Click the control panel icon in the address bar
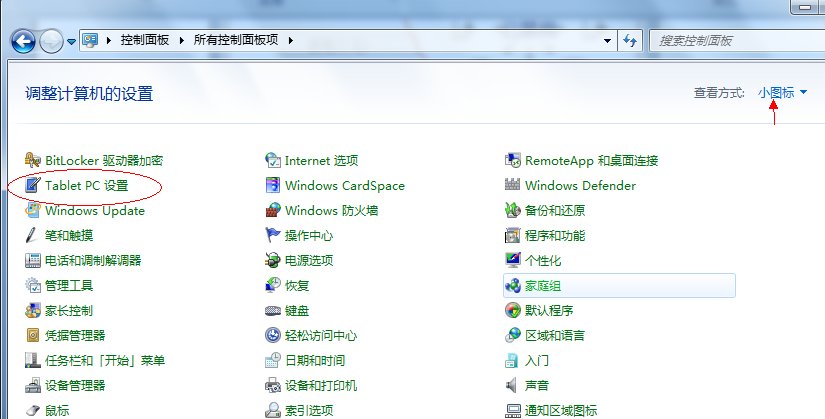This screenshot has width=825, height=419. tap(90, 40)
